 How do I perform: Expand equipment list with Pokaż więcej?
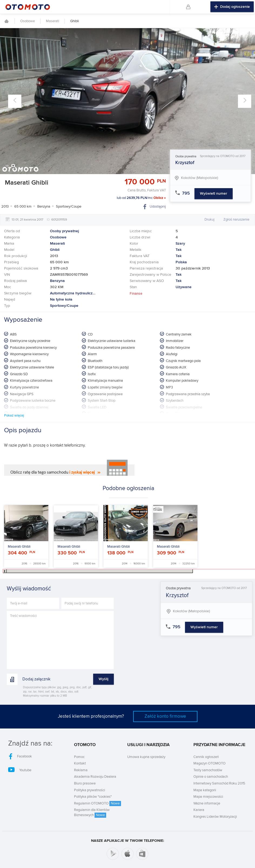(14, 415)
